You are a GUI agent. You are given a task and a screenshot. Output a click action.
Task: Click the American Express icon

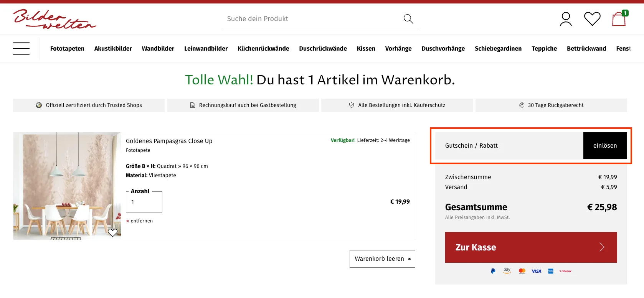pyautogui.click(x=551, y=271)
